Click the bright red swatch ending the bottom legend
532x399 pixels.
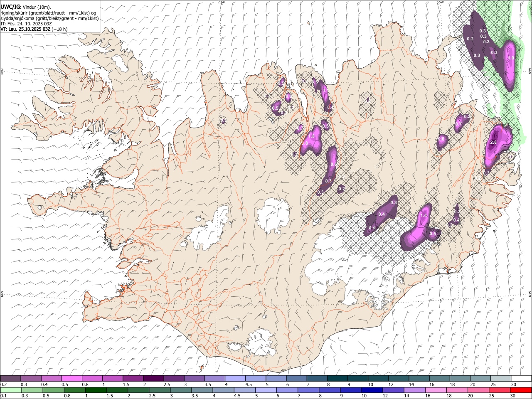(x=521, y=390)
